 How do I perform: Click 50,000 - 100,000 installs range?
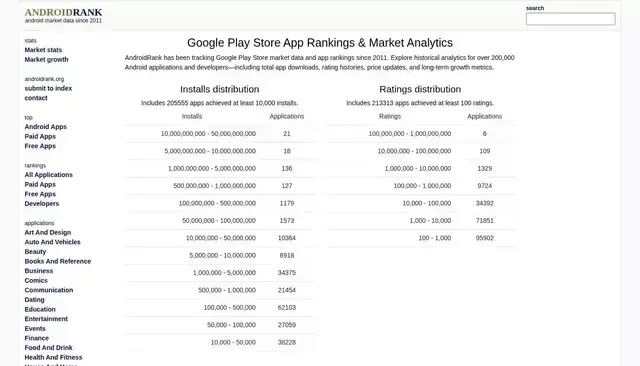231,325
